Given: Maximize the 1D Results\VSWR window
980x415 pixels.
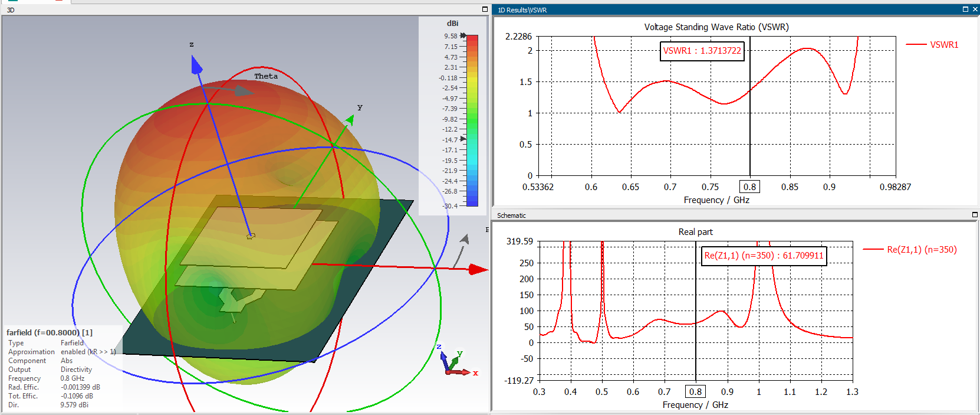Looking at the screenshot, I should coord(965,9).
